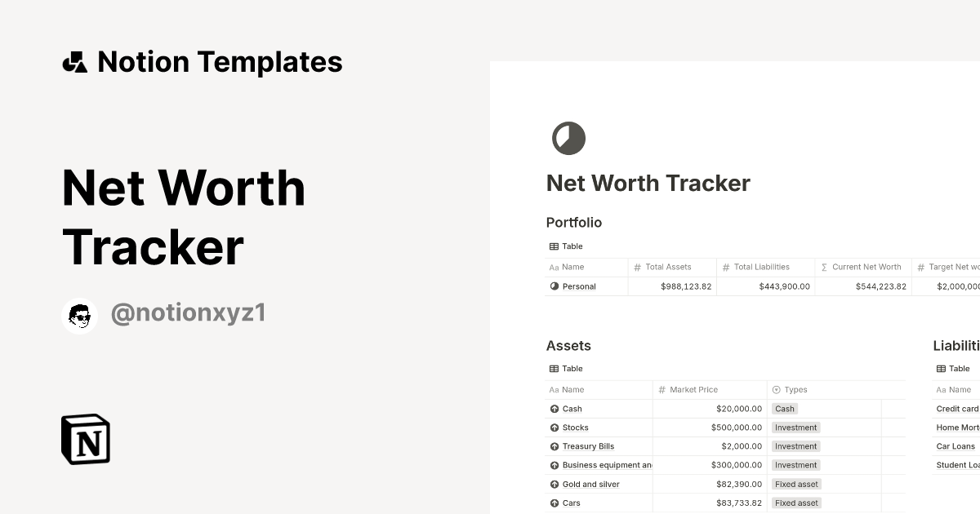Select the Investment tag on Treasury Bills row
980x514 pixels.
click(x=795, y=446)
